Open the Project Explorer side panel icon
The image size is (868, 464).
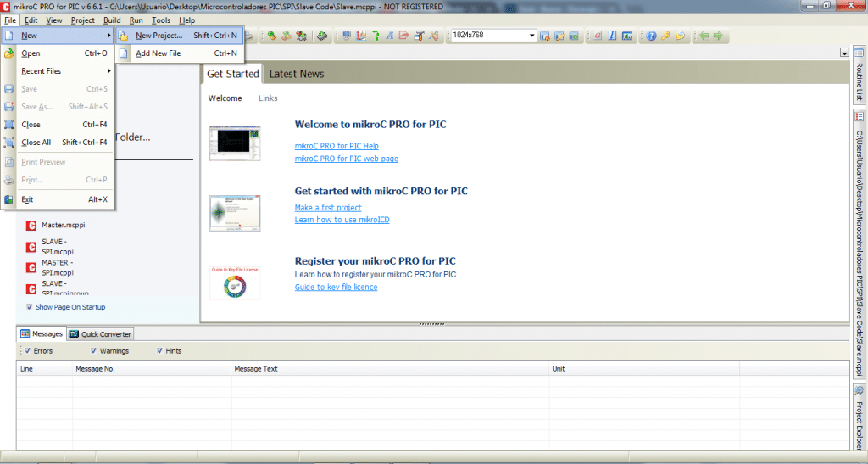pyautogui.click(x=859, y=391)
